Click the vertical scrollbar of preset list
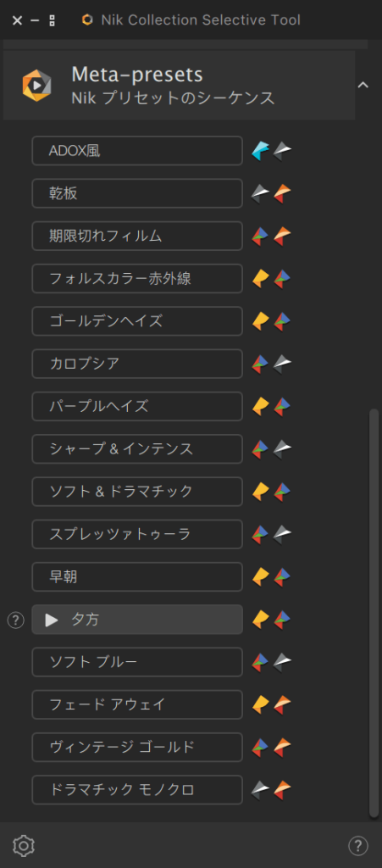The width and height of the screenshot is (382, 868). [374, 613]
